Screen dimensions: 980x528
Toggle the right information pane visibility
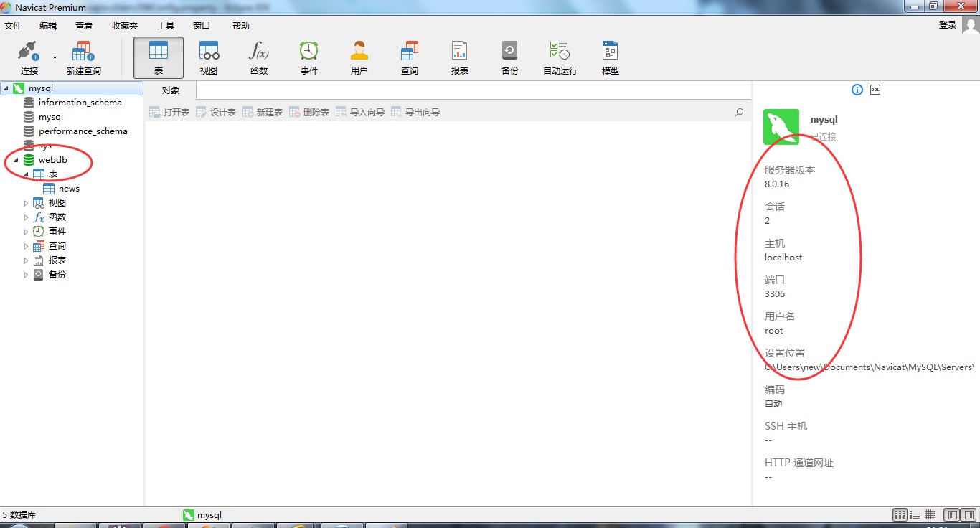click(x=969, y=514)
